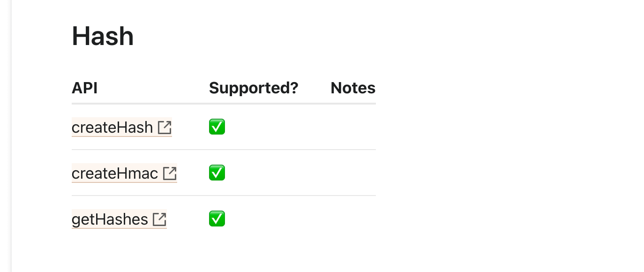Click the API column header

click(84, 88)
